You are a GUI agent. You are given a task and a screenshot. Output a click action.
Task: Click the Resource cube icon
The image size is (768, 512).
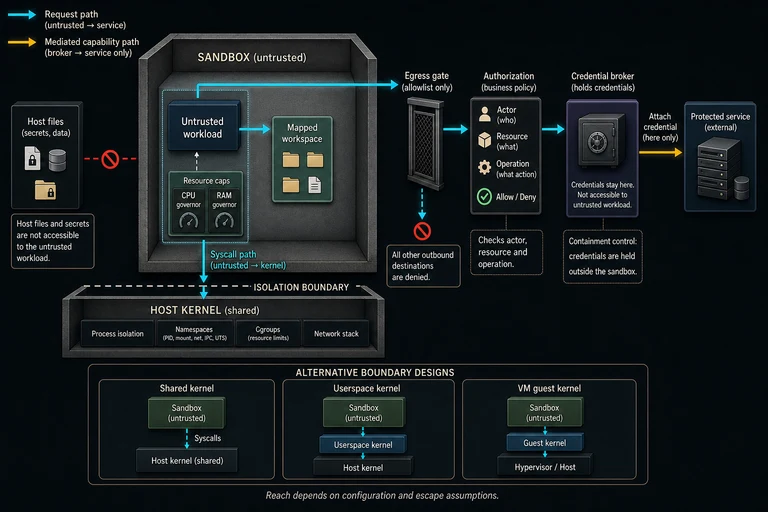(x=484, y=140)
